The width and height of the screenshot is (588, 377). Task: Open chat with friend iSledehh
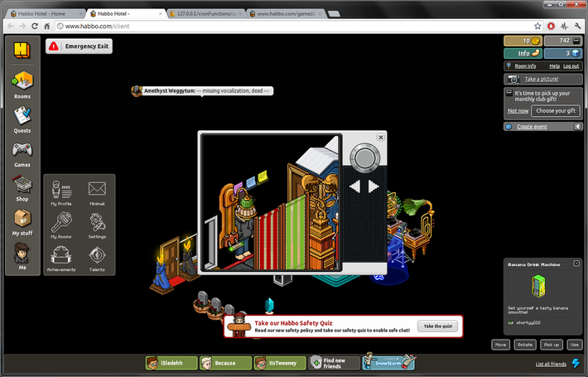coord(171,363)
